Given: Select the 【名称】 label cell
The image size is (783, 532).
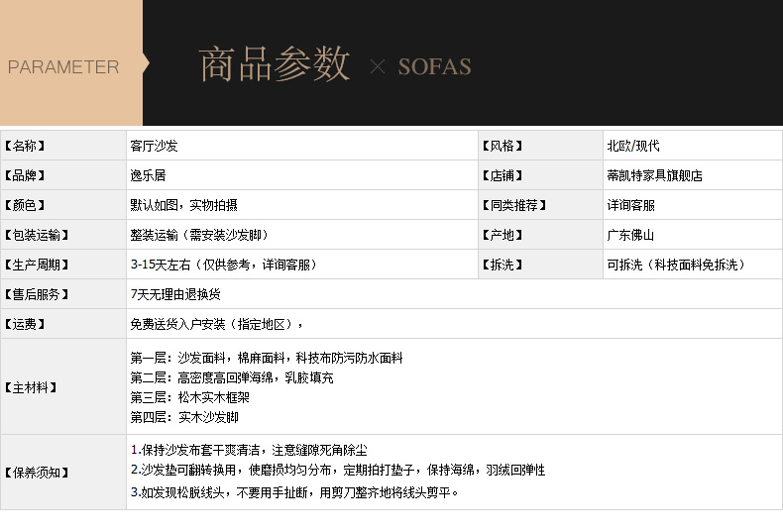Looking at the screenshot, I should click(x=63, y=146).
